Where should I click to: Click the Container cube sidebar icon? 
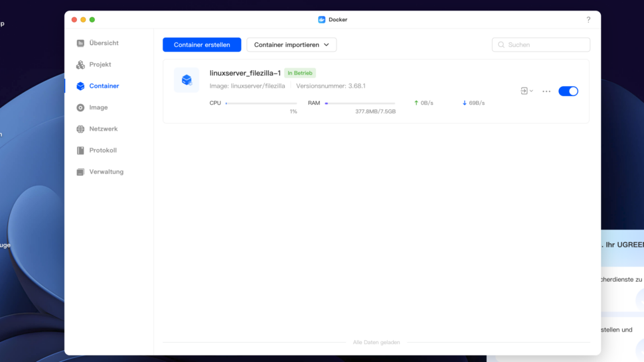[x=80, y=86]
